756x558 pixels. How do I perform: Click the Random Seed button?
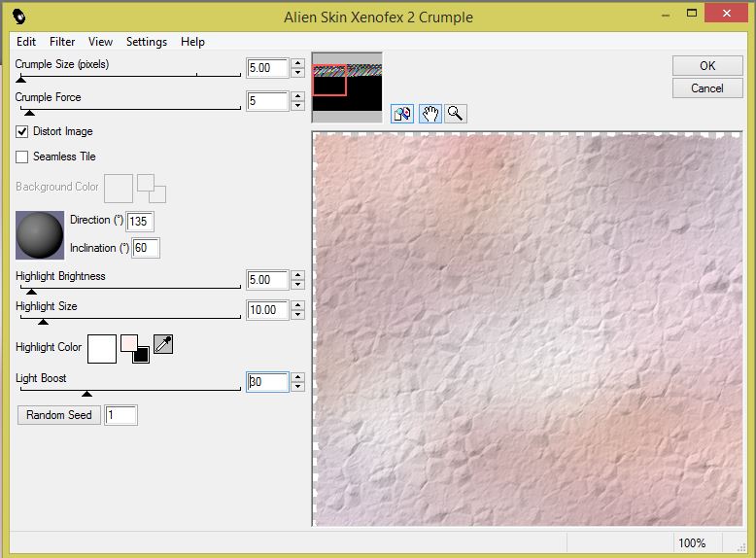(x=59, y=415)
